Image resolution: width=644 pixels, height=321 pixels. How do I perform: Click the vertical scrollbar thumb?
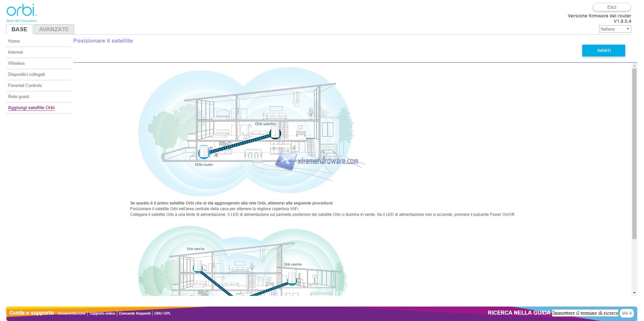pos(634,154)
